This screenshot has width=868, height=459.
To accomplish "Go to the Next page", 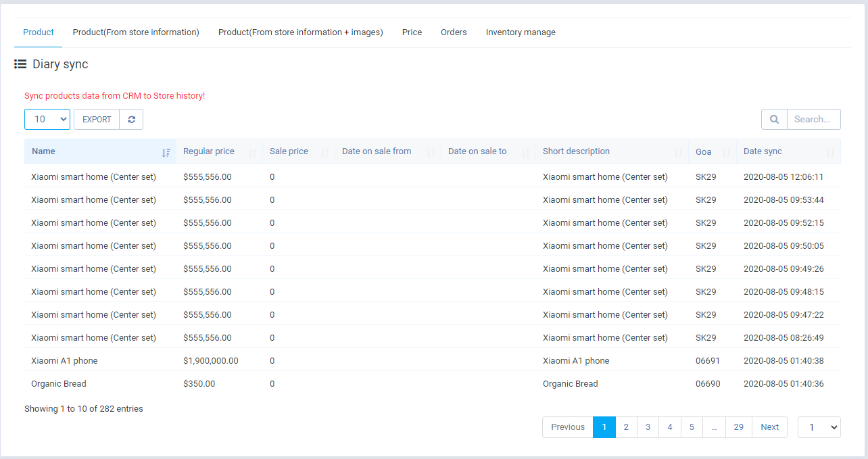I will (769, 427).
